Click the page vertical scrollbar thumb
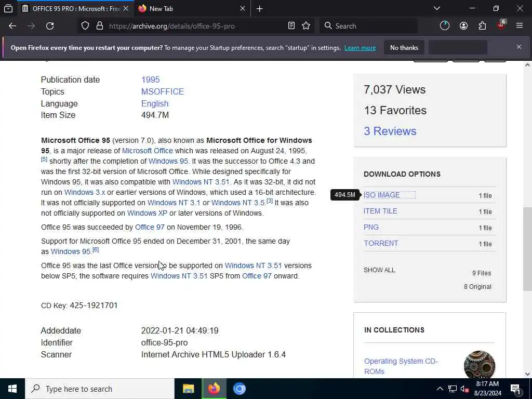This screenshot has height=399, width=532. (527, 249)
